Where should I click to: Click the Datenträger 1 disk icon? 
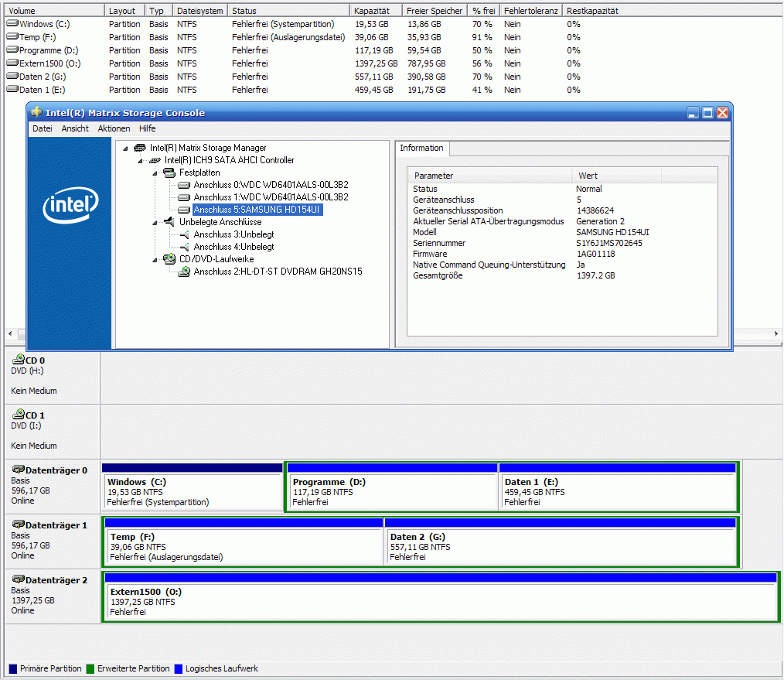[x=19, y=525]
